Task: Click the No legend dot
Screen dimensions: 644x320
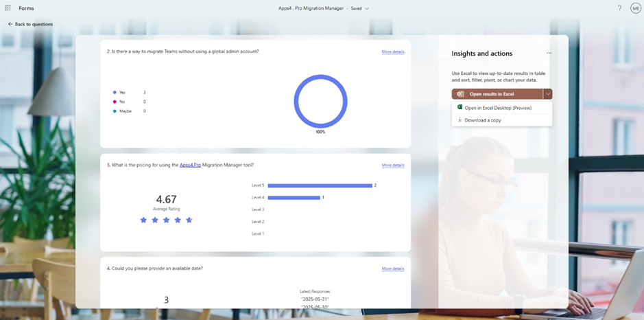Action: pyautogui.click(x=115, y=102)
